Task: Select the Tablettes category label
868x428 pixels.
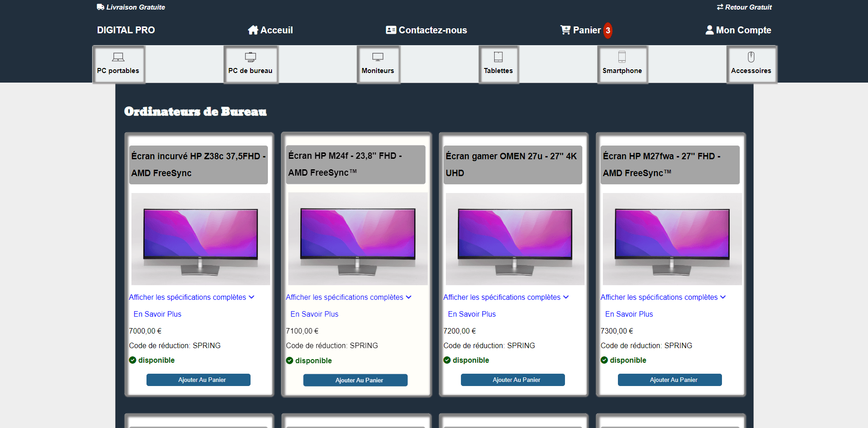Action: 498,71
